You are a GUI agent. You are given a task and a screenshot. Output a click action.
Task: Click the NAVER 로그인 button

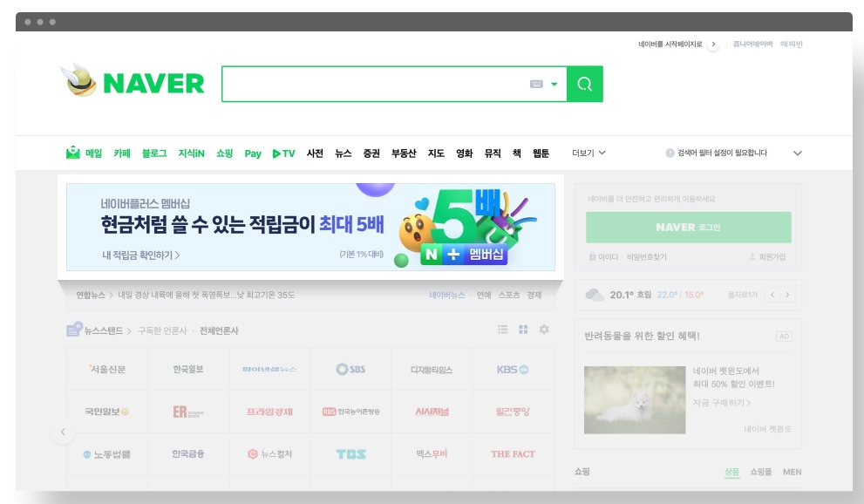688,227
